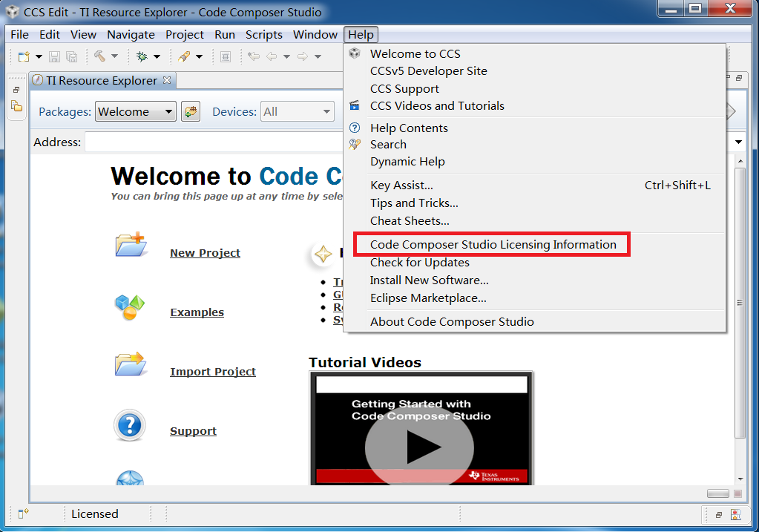Open the Window menu
The image size is (759, 532).
315,35
